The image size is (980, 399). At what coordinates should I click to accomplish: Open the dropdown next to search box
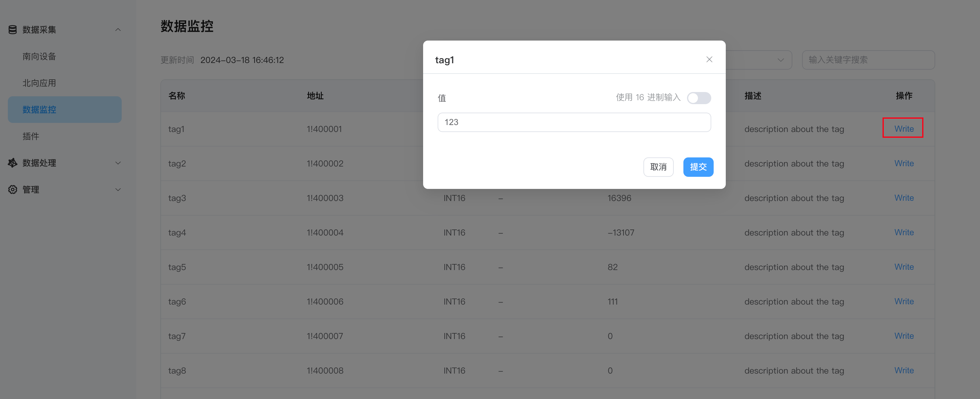[780, 60]
